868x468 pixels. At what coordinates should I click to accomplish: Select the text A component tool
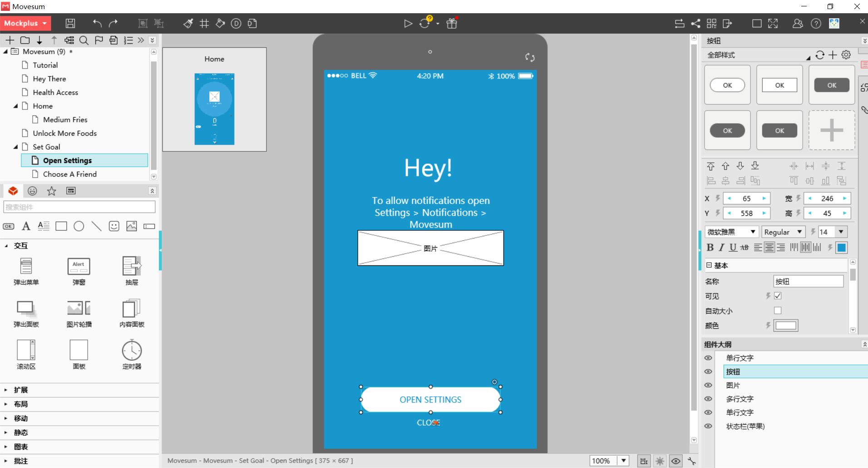coord(26,226)
